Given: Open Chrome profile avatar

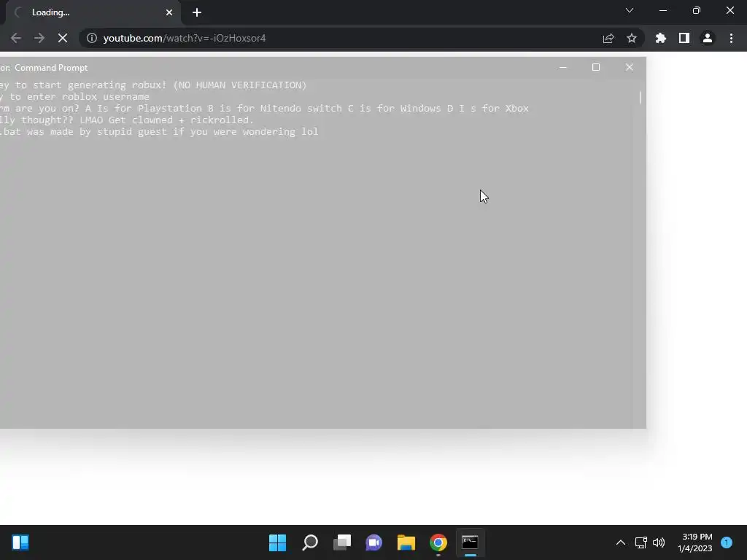Looking at the screenshot, I should 708,38.
